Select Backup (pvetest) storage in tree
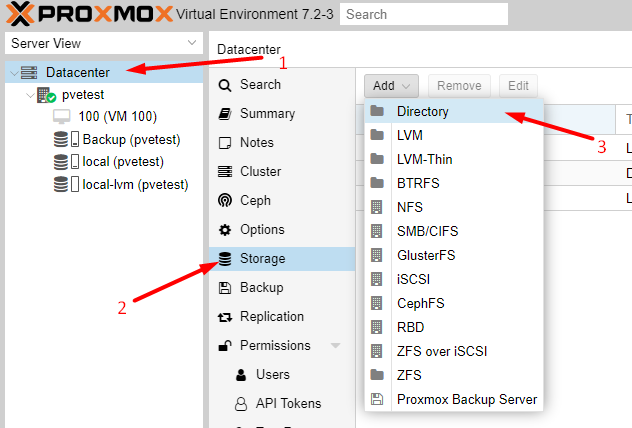The height and width of the screenshot is (428, 632). (x=104, y=139)
